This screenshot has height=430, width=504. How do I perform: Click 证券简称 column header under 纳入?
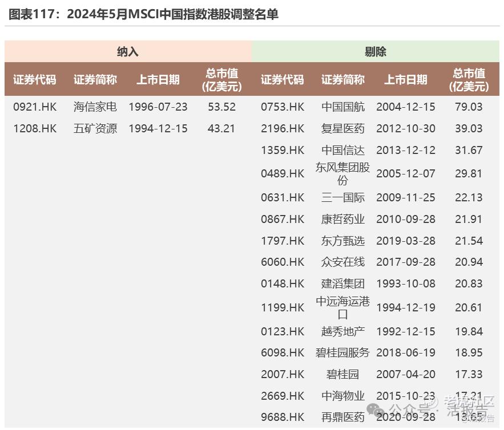[x=95, y=79]
